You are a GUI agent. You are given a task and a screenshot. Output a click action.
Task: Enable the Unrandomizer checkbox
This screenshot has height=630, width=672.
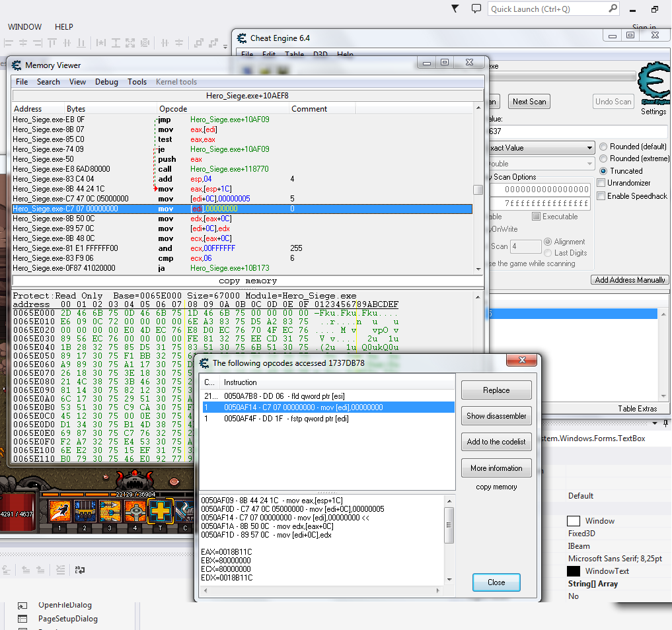(x=601, y=183)
